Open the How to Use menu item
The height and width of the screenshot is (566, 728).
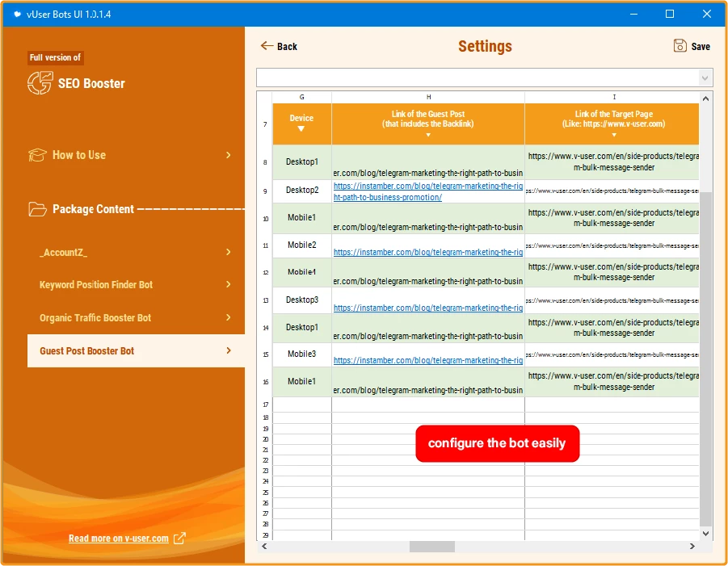point(129,155)
